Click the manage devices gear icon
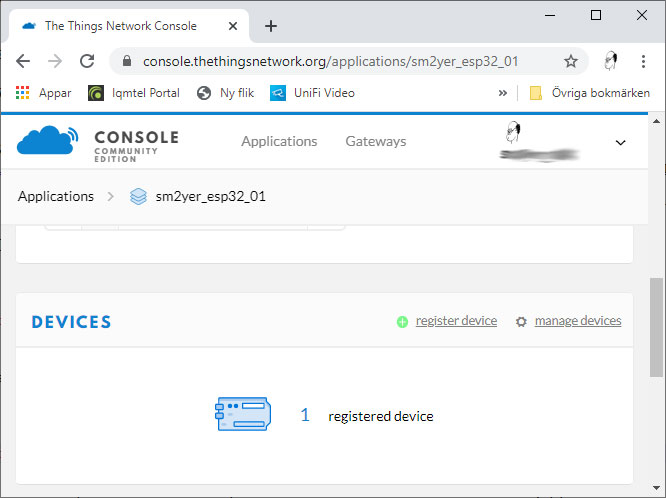Viewport: 666px width, 498px height. coord(521,322)
